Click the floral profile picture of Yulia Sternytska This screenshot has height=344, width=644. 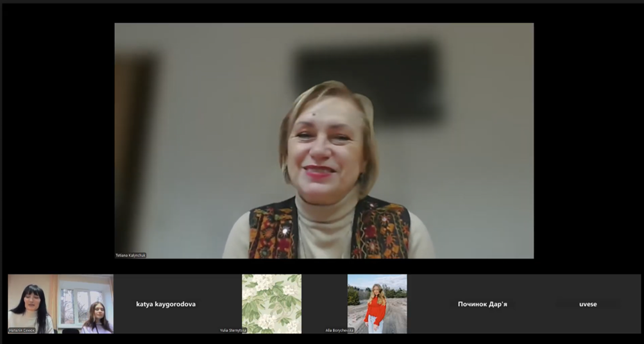pos(271,302)
